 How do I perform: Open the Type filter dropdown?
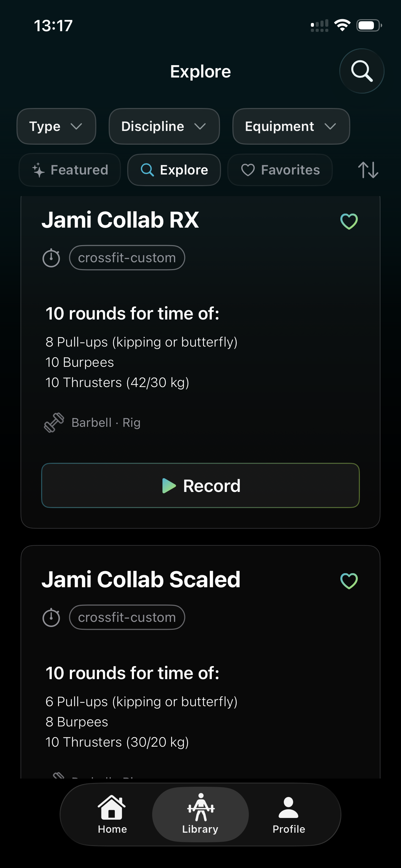[56, 126]
